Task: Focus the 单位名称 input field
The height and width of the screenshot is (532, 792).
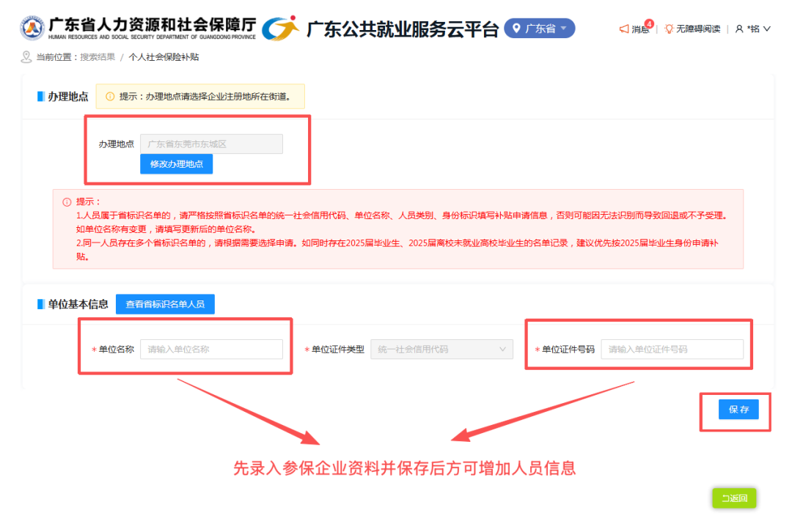Action: [x=211, y=350]
